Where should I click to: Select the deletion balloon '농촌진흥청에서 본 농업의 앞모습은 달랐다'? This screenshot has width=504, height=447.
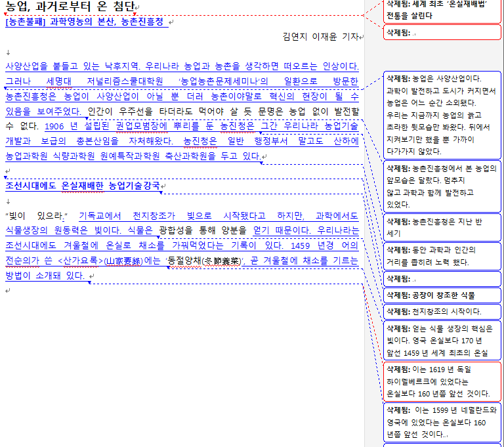(x=442, y=186)
